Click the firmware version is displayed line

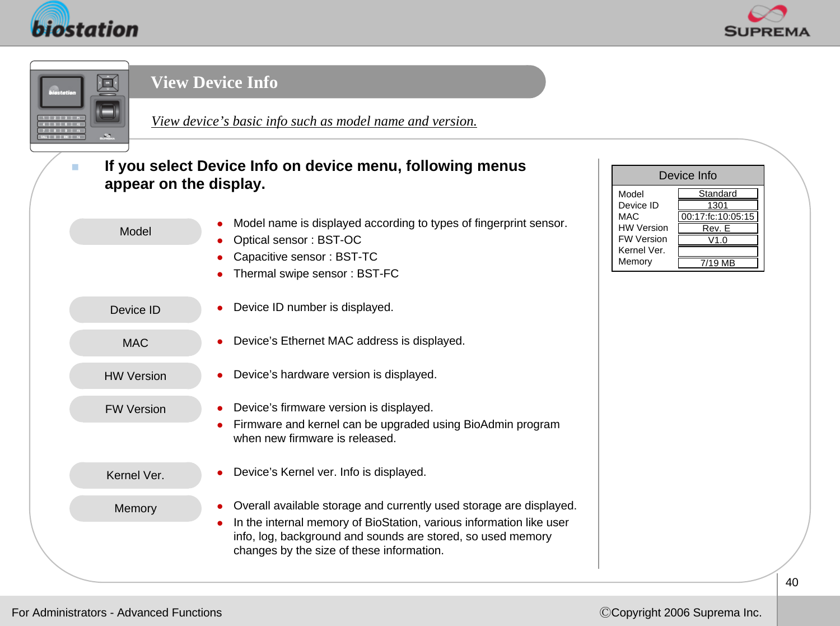click(x=333, y=407)
